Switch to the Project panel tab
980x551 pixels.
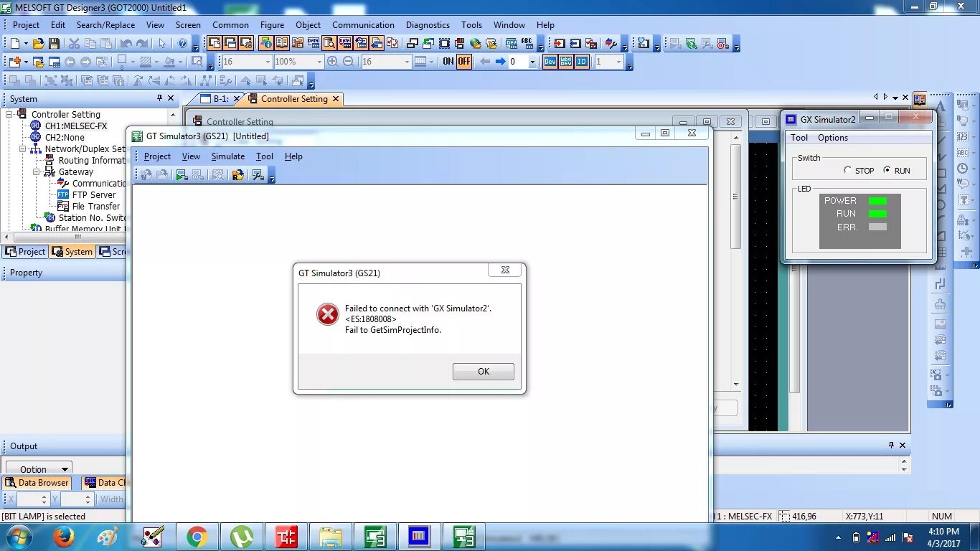pyautogui.click(x=26, y=252)
